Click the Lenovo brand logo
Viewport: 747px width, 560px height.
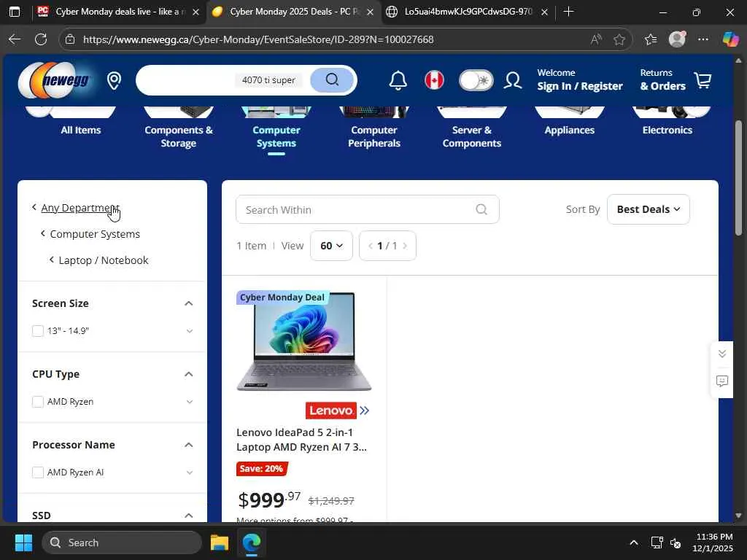tap(330, 411)
